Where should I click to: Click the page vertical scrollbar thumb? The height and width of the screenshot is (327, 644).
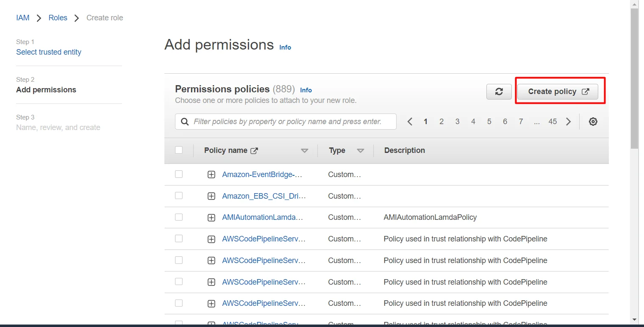coord(634,78)
